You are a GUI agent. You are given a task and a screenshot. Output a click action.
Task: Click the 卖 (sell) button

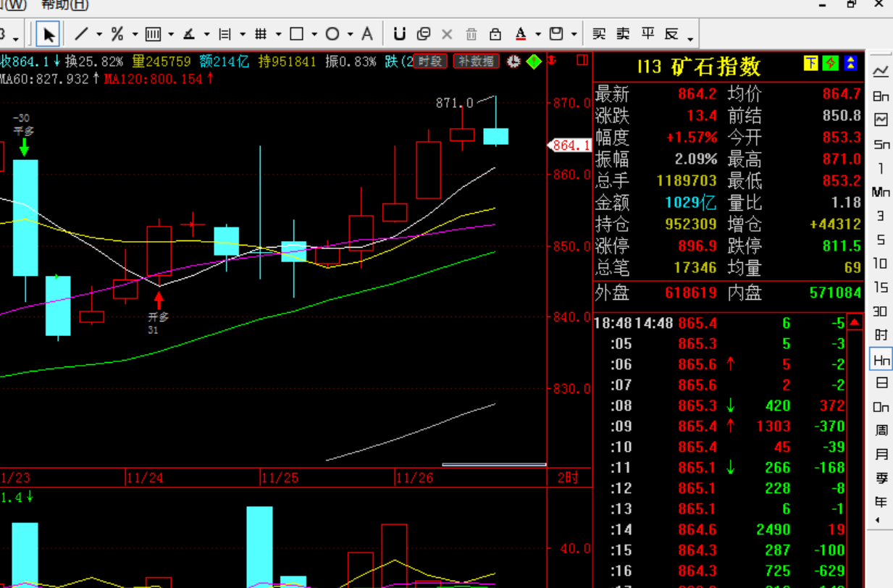pyautogui.click(x=623, y=33)
